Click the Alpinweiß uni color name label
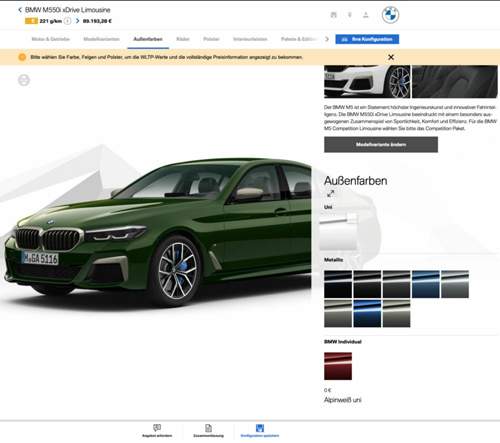Screen dimensions: 500x443 [x=342, y=400]
